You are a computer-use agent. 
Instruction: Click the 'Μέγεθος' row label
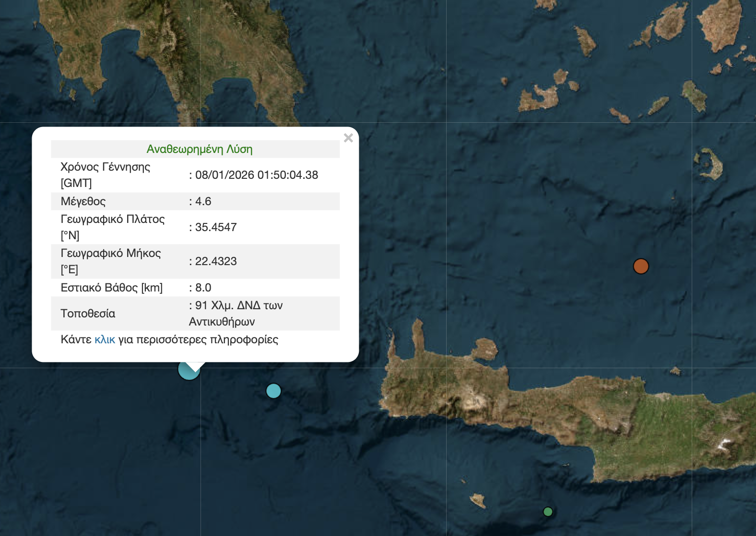[x=83, y=201]
